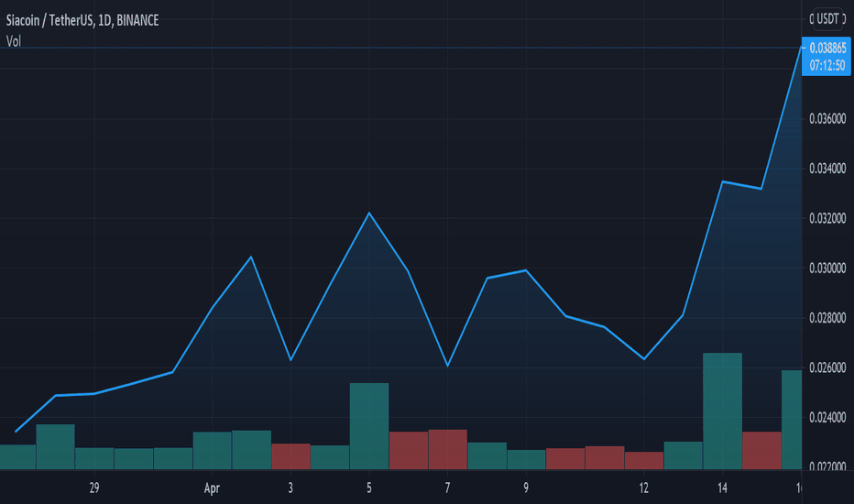The image size is (854, 504).
Task: Click the 9 date label on time axis
Action: [x=526, y=488]
